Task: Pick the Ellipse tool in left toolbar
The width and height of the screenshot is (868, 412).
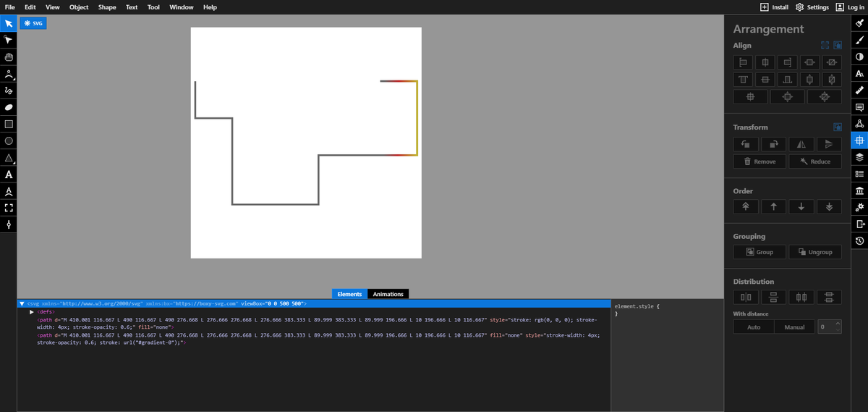Action: tap(9, 141)
